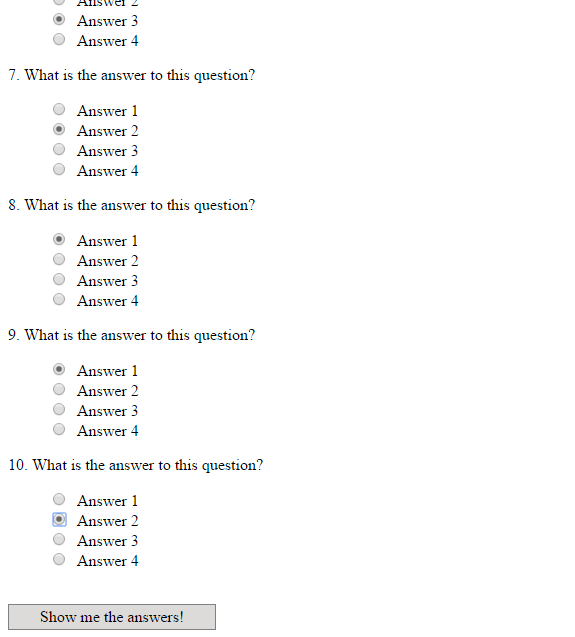
Task: Select Answer 1 for question 7
Action: pyautogui.click(x=59, y=109)
